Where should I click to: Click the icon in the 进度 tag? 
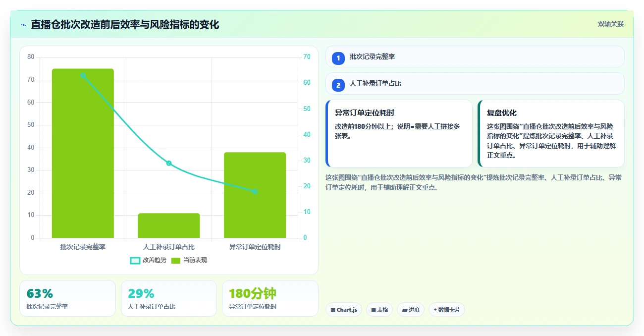pos(405,310)
